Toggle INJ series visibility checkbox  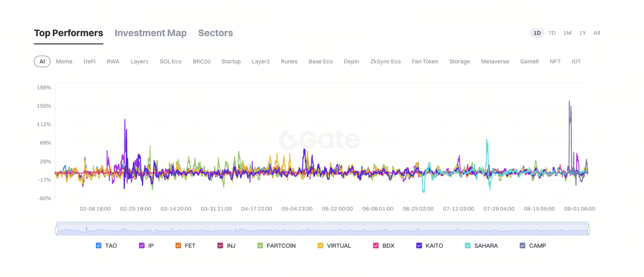click(220, 246)
